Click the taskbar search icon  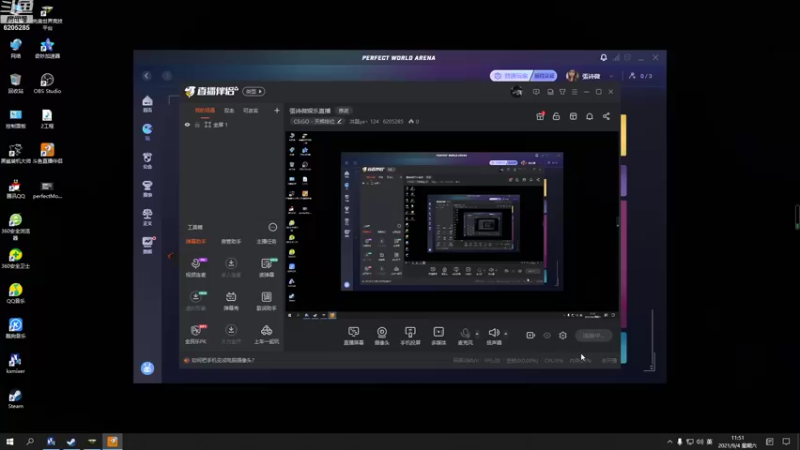[30, 441]
